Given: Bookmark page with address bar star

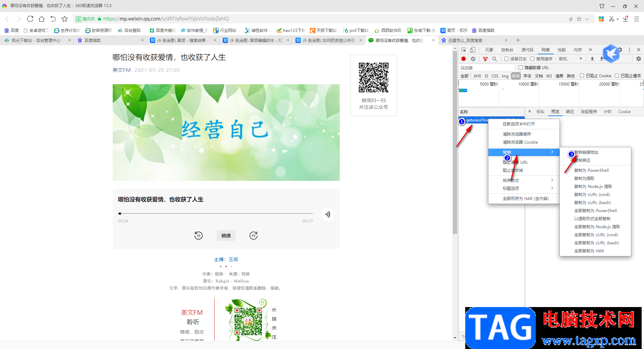Looking at the screenshot, I should [579, 19].
